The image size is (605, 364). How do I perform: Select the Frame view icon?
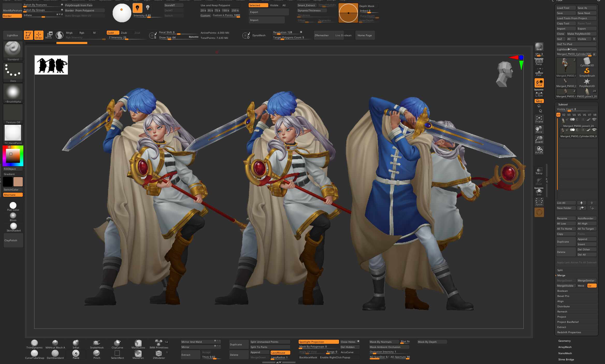pyautogui.click(x=539, y=119)
